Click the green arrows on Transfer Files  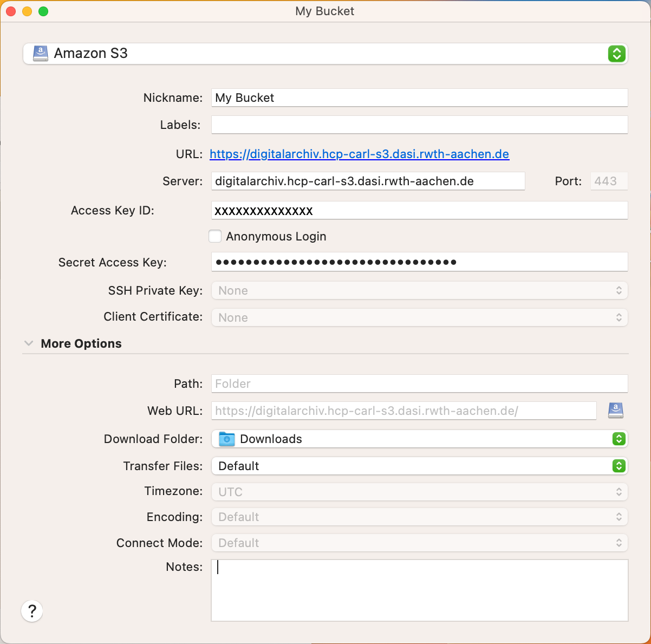[619, 466]
